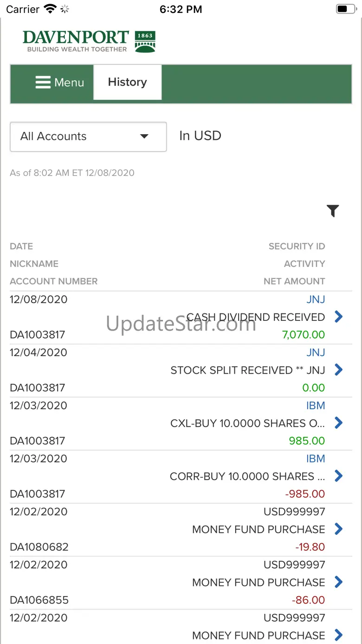Tap the 7,070.00 net amount
The width and height of the screenshot is (362, 644).
(x=304, y=335)
